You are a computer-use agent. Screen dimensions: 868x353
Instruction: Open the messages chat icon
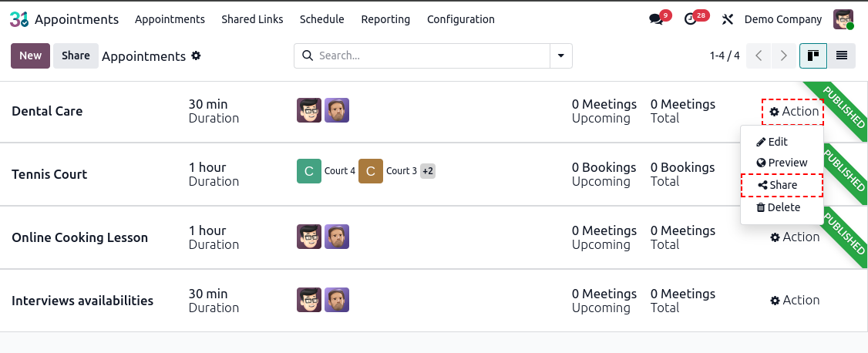tap(657, 19)
